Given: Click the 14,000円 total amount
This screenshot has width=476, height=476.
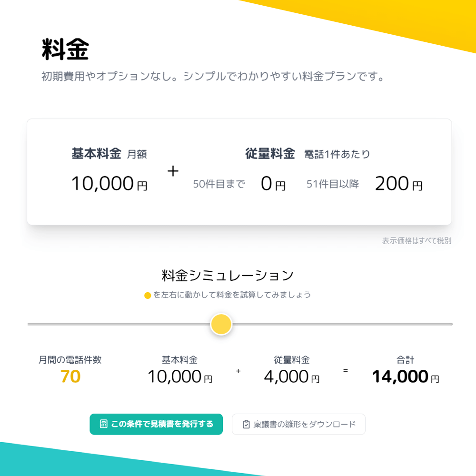Looking at the screenshot, I should click(x=405, y=377).
